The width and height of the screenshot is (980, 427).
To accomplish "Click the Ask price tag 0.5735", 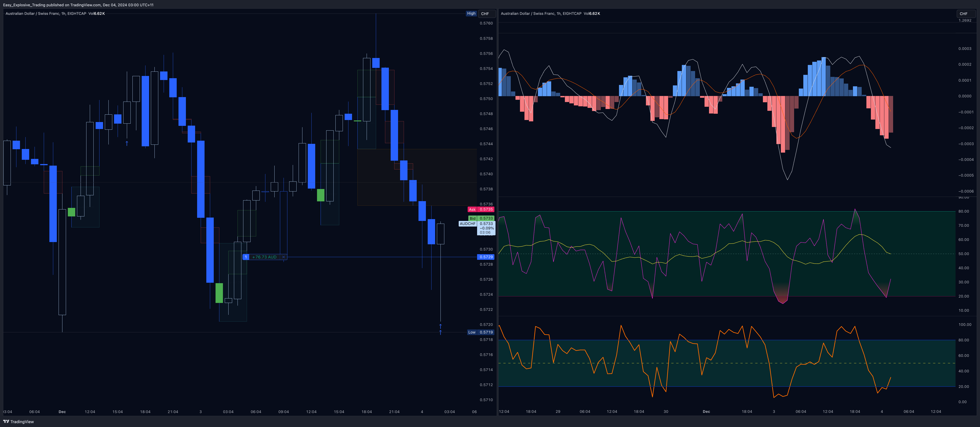I will click(x=486, y=209).
